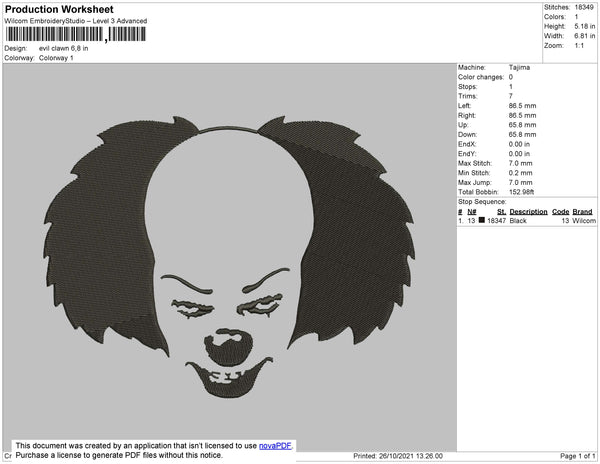This screenshot has height=464, width=600.
Task: Click the St. column header
Action: [x=501, y=212]
